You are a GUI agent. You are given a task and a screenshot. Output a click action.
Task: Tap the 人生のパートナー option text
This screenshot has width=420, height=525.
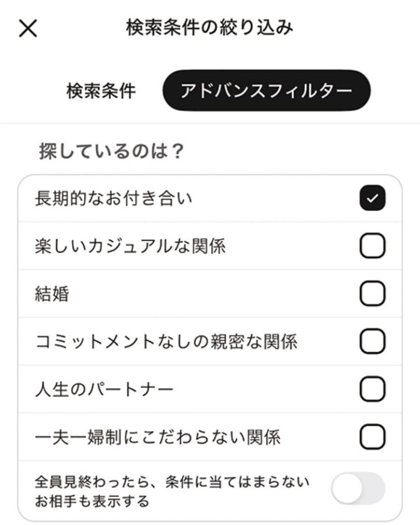[x=104, y=390]
